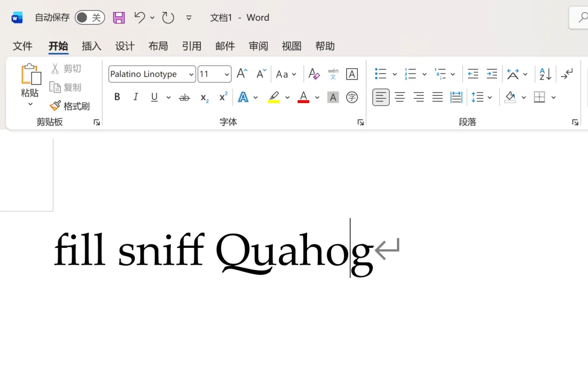Switch to the 插入 (Insert) tab
The width and height of the screenshot is (588, 389).
(91, 46)
